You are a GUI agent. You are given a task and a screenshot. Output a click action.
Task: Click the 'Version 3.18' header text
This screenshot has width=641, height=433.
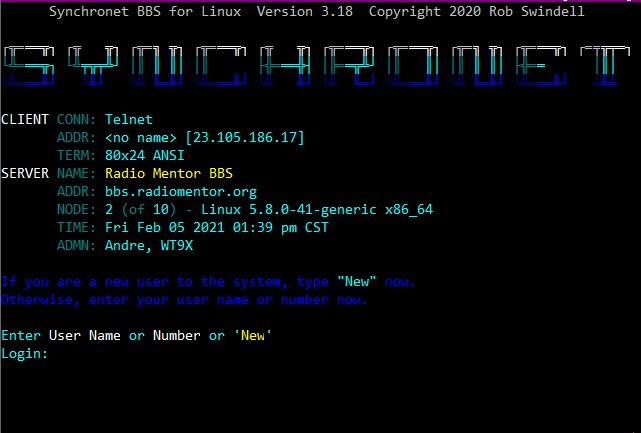coord(305,11)
